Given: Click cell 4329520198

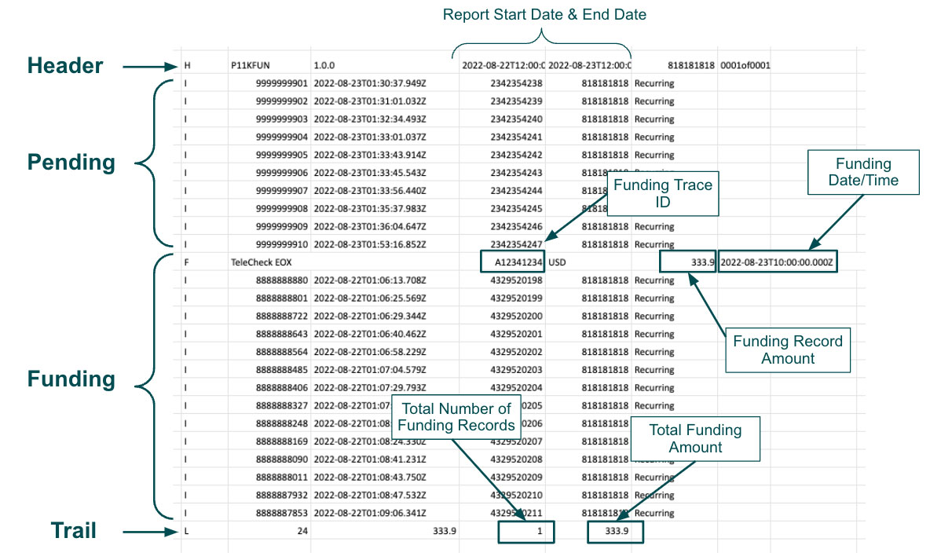Looking at the screenshot, I should pyautogui.click(x=516, y=280).
